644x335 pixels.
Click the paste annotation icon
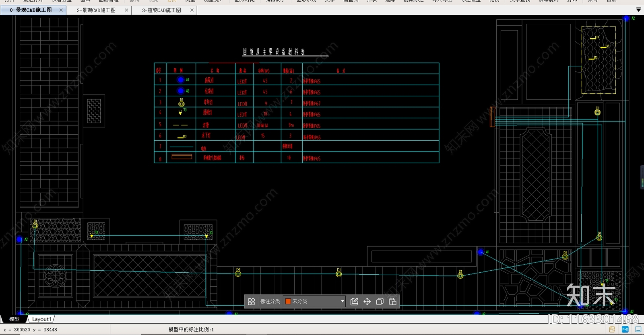tap(392, 302)
